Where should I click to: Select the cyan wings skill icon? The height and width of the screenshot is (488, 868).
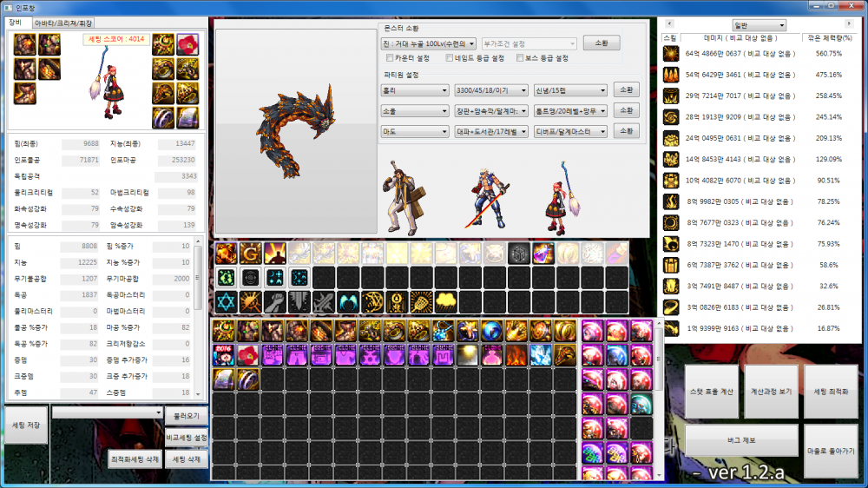[x=348, y=302]
